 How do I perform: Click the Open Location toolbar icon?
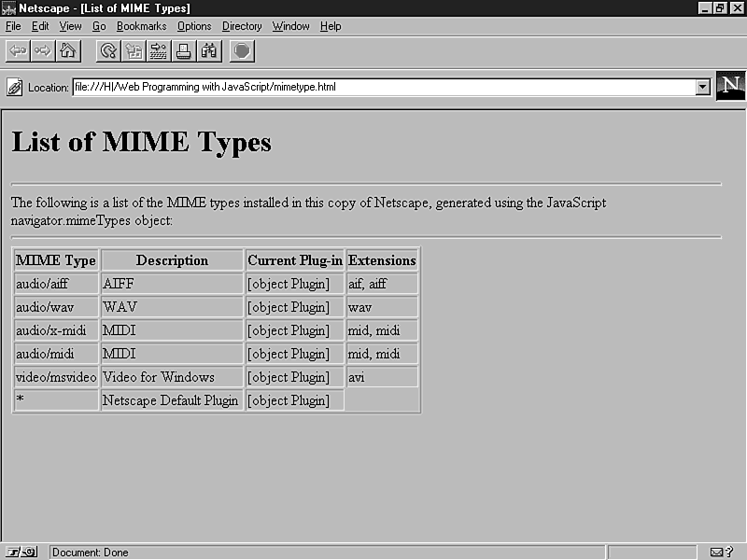click(159, 50)
